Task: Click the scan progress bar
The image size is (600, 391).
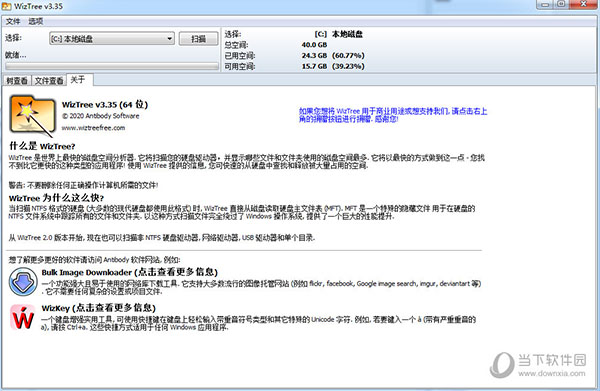Action: 112,66
